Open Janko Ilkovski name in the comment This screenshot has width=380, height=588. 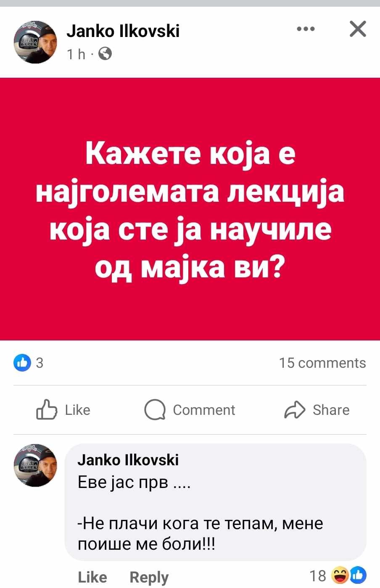128,460
